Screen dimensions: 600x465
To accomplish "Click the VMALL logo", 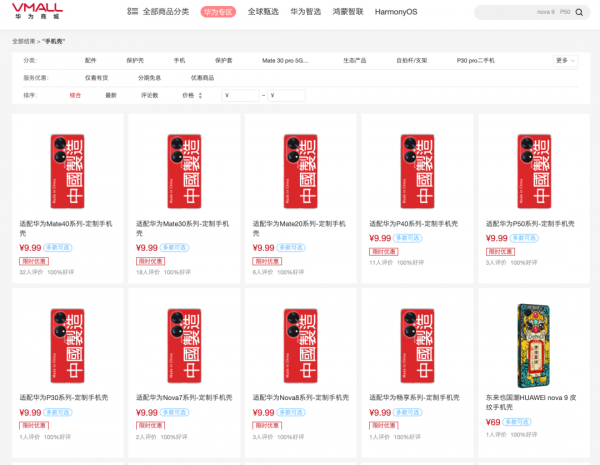I will coord(37,11).
